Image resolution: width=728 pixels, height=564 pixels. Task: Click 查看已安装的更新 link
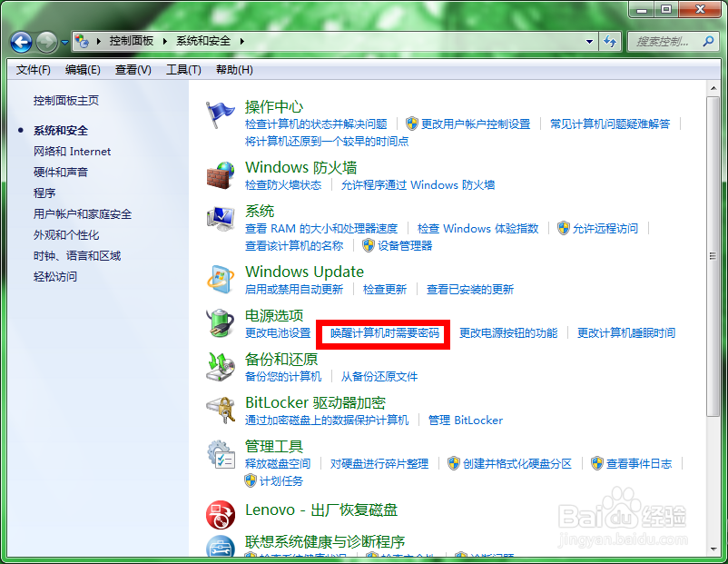point(470,290)
